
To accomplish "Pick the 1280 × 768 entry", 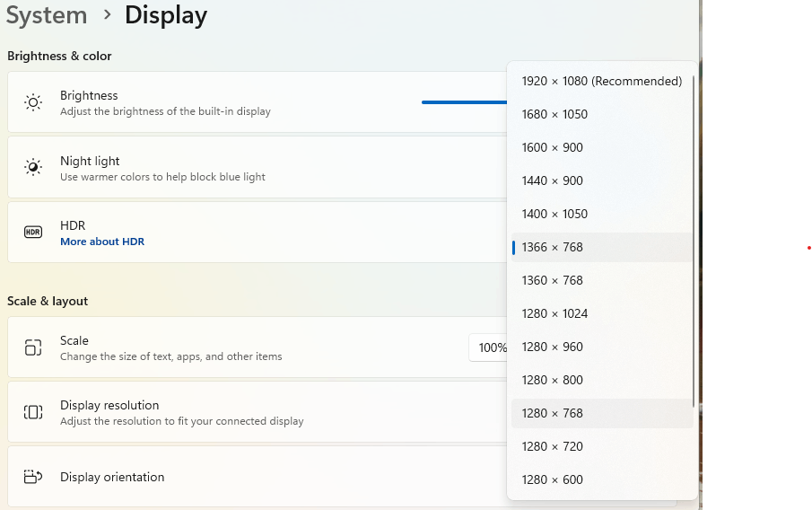I will [x=602, y=413].
